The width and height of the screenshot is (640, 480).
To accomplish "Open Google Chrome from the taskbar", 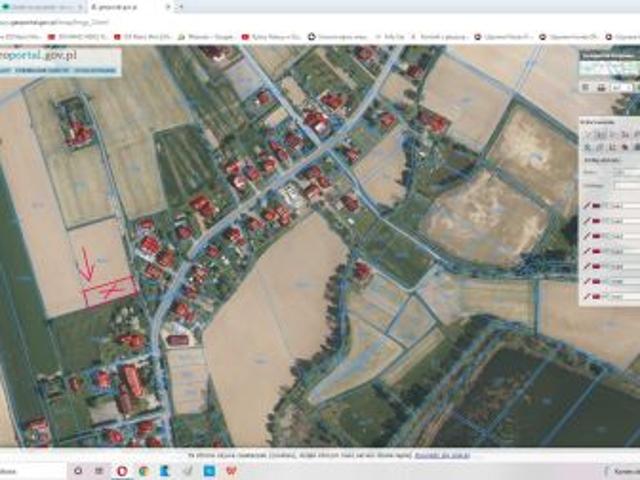I will pyautogui.click(x=143, y=469).
